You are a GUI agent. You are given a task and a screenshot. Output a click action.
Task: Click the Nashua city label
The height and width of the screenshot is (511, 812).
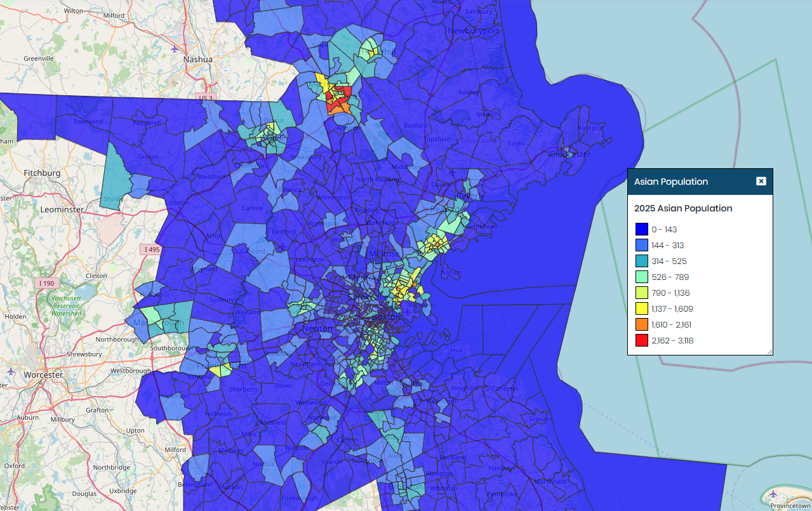198,59
